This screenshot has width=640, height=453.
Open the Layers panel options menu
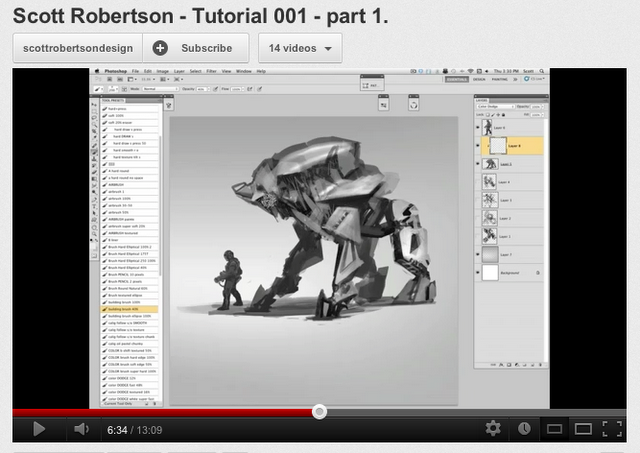click(544, 100)
